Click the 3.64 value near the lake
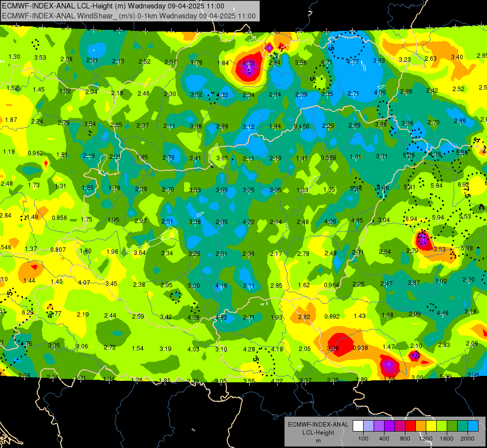The height and width of the screenshot is (448, 487). click(140, 253)
